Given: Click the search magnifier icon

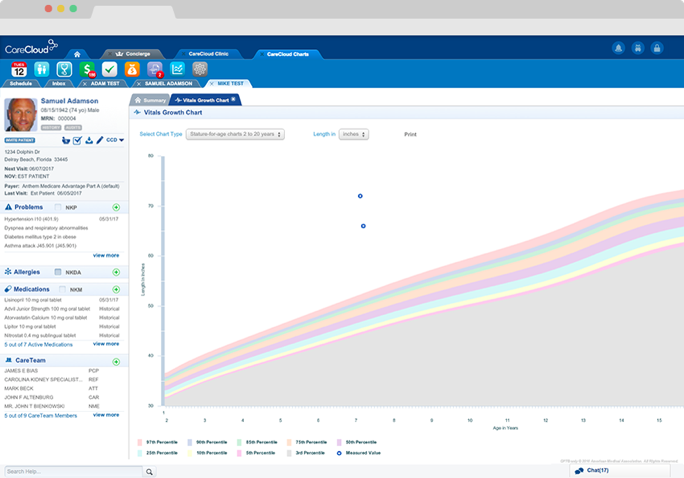Looking at the screenshot, I should 149,471.
